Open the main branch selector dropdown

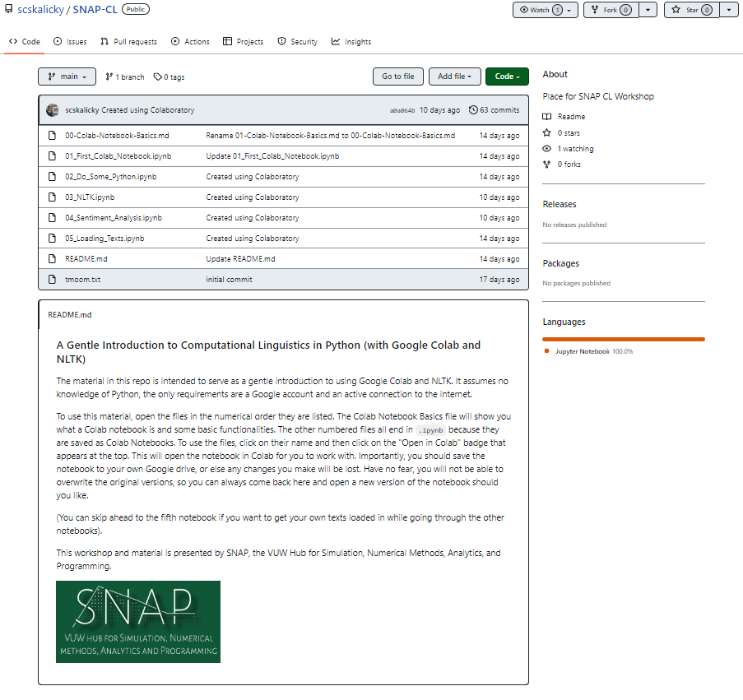click(x=67, y=76)
